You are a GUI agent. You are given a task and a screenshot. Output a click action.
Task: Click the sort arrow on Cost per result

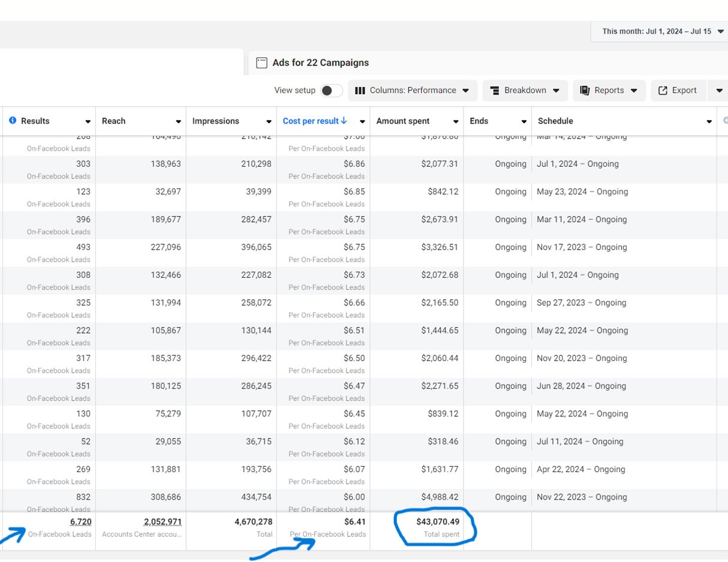tap(344, 121)
